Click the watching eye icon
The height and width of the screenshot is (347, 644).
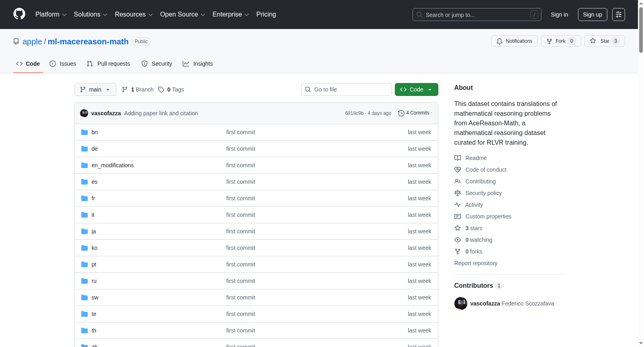pyautogui.click(x=458, y=240)
